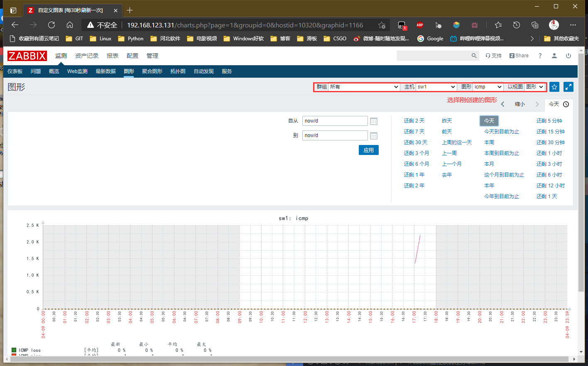Select 还剩 30 分钟 preset

(550, 142)
